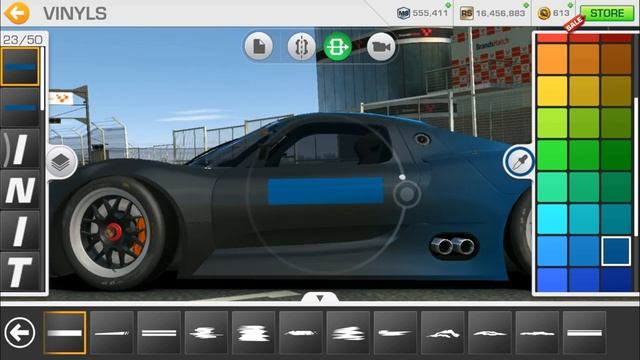This screenshot has height=360, width=640.
Task: Toggle the green wrap-around projection icon
Action: point(338,47)
